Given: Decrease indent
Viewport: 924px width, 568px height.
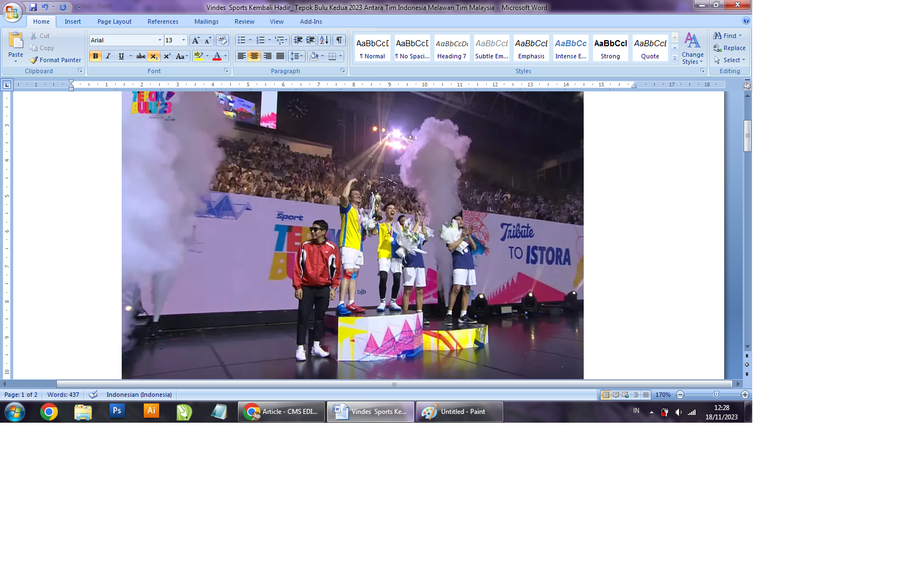Looking at the screenshot, I should coord(298,40).
